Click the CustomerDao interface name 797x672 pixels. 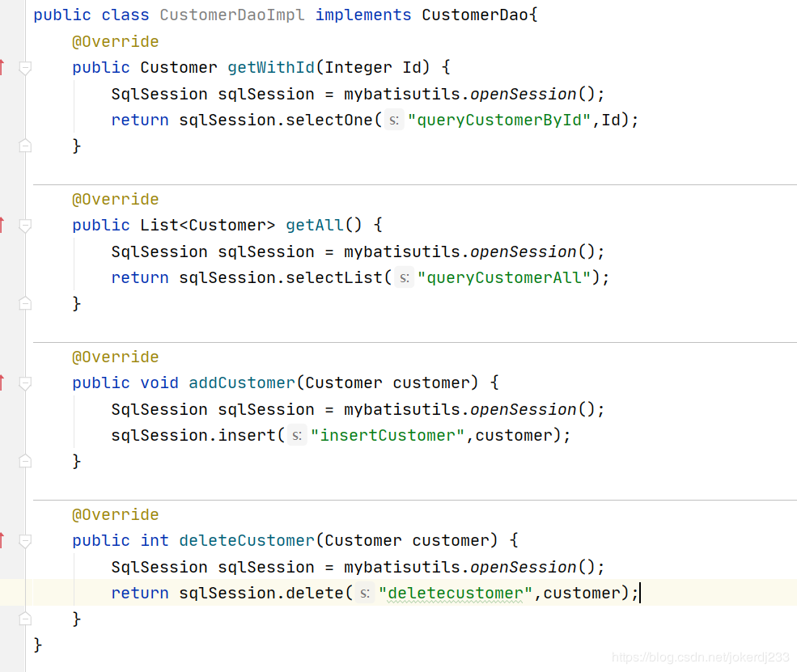[x=475, y=15]
